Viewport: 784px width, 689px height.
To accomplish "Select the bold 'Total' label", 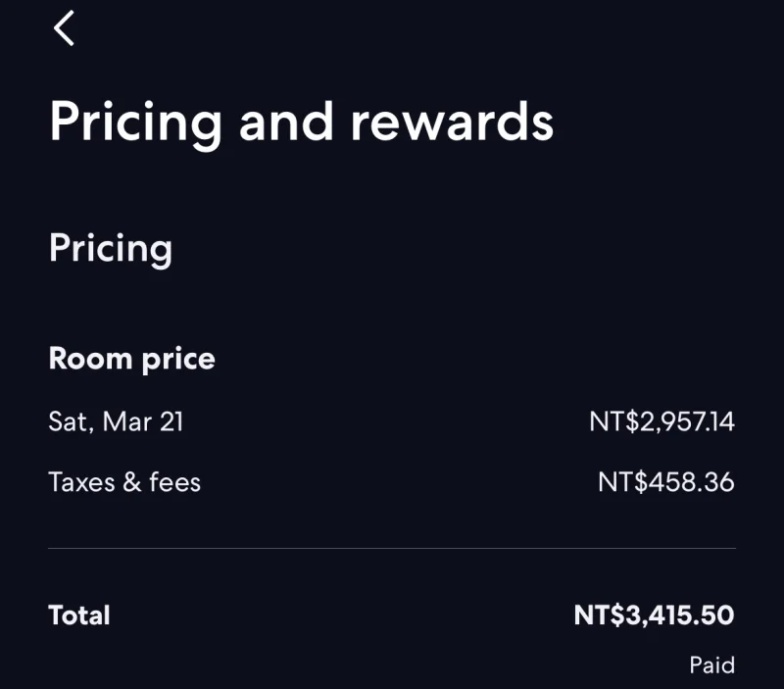I will [79, 615].
